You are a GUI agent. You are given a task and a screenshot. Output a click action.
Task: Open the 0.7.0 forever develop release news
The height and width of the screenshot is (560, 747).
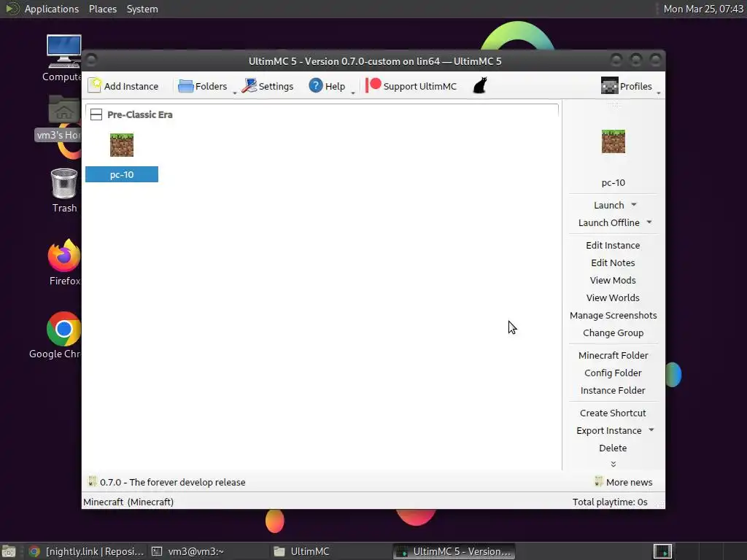click(167, 482)
